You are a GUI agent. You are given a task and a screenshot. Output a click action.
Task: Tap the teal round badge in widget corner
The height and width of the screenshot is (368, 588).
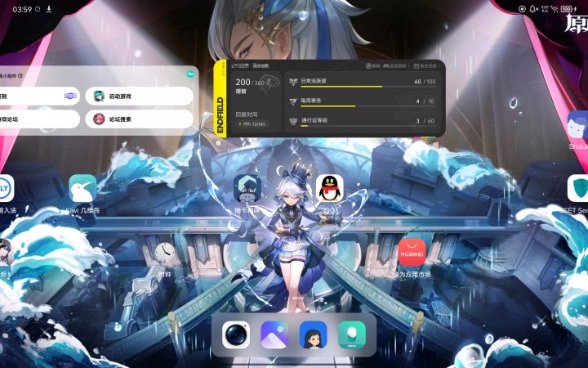190,74
